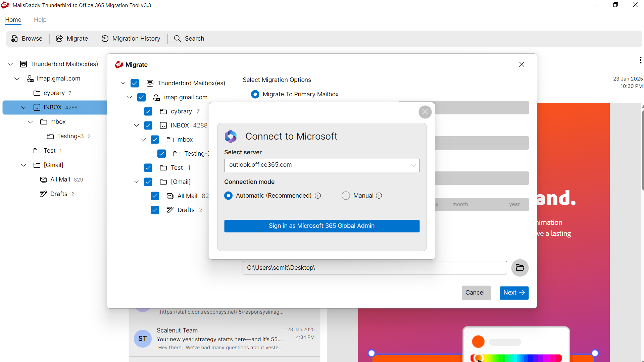644x362 pixels.
Task: Click the Migrate toolbar icon
Action: click(x=59, y=39)
